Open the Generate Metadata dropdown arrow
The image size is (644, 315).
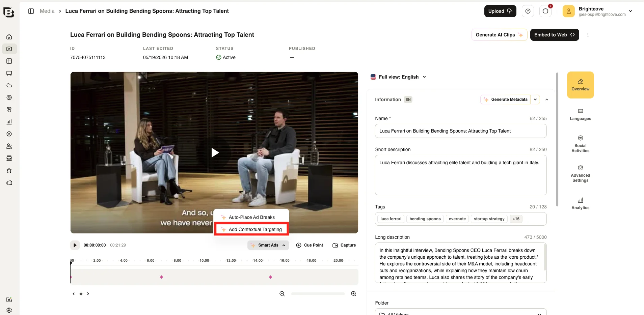click(535, 99)
